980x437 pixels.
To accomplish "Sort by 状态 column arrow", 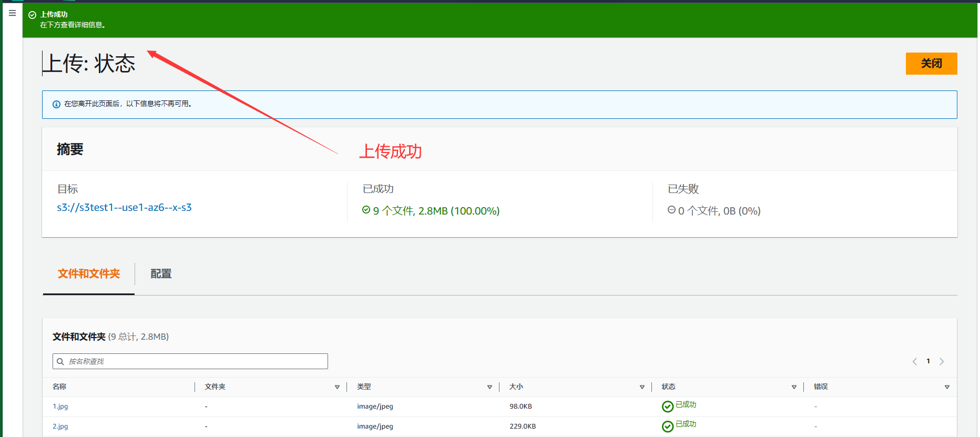I will (794, 387).
